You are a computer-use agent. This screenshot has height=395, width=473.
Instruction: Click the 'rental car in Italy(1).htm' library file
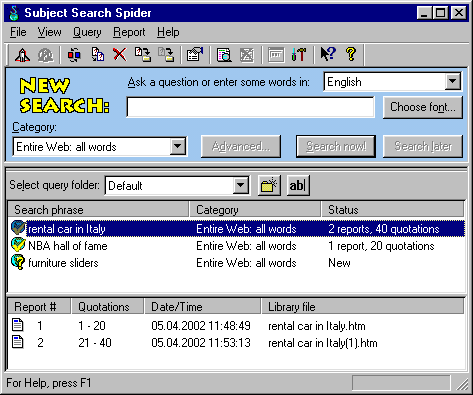(323, 343)
